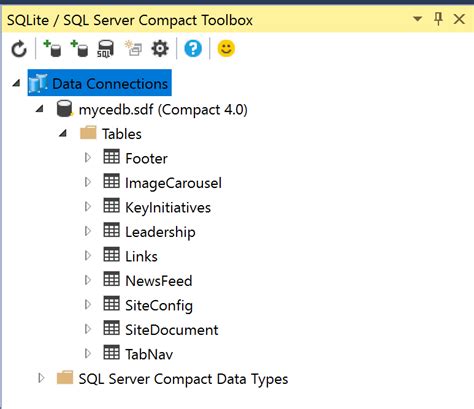Screen dimensions: 474x409
Task: Click the Footer table grid icon
Action: tap(111, 157)
